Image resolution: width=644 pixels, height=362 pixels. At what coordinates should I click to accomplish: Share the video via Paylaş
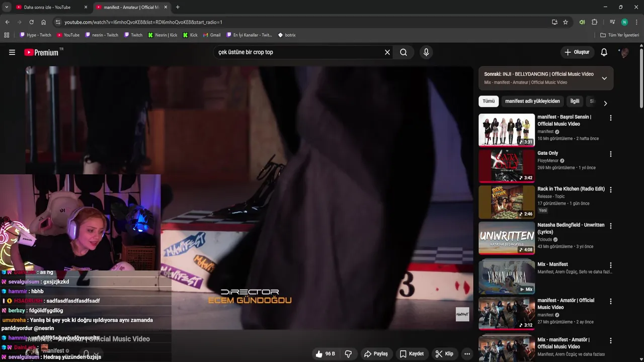point(376,354)
